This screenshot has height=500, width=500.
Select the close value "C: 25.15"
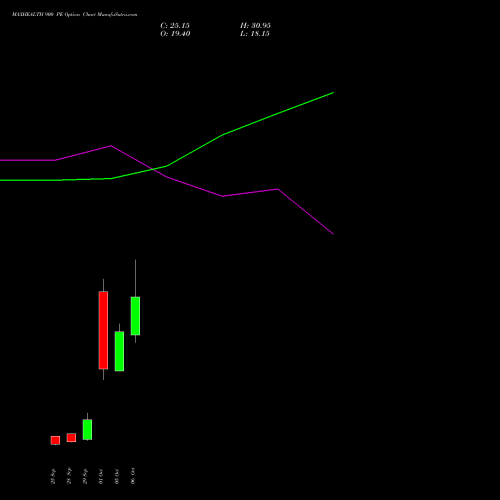pos(175,26)
